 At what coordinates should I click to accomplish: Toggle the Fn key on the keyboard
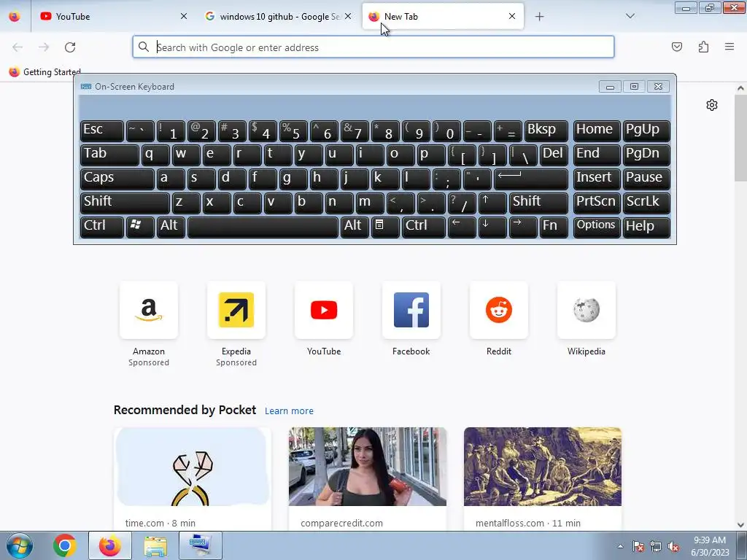click(x=554, y=226)
